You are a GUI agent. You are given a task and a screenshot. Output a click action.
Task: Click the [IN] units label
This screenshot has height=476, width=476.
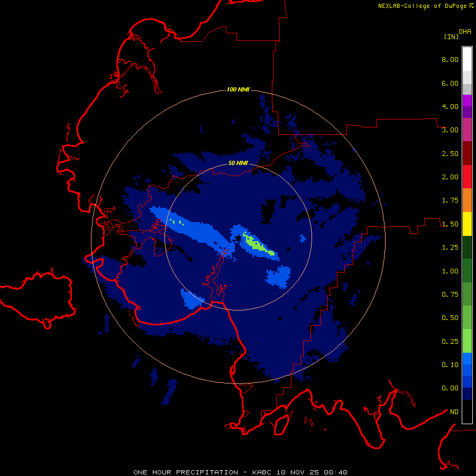click(x=451, y=36)
